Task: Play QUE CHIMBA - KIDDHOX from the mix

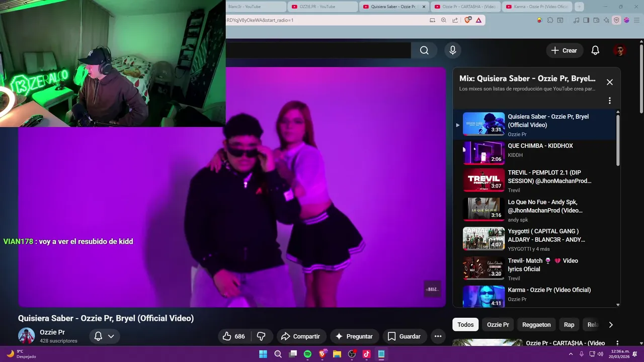Action: tap(533, 153)
